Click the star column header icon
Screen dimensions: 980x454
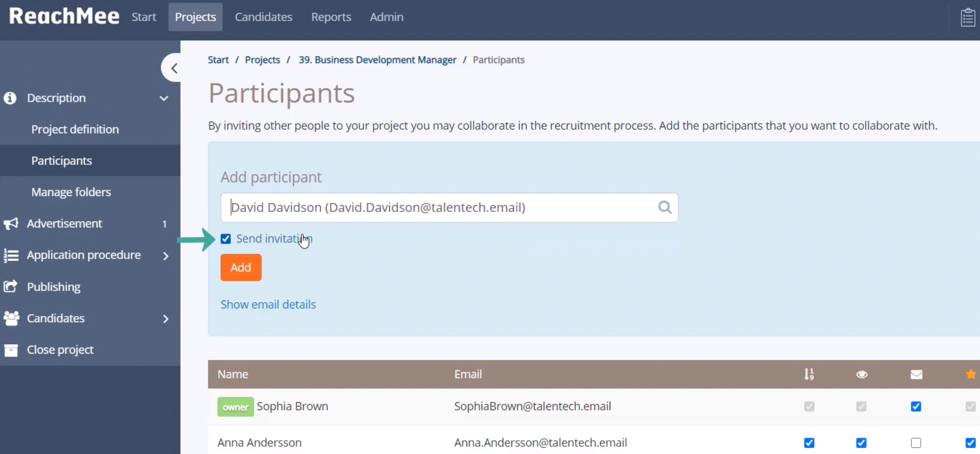(971, 374)
